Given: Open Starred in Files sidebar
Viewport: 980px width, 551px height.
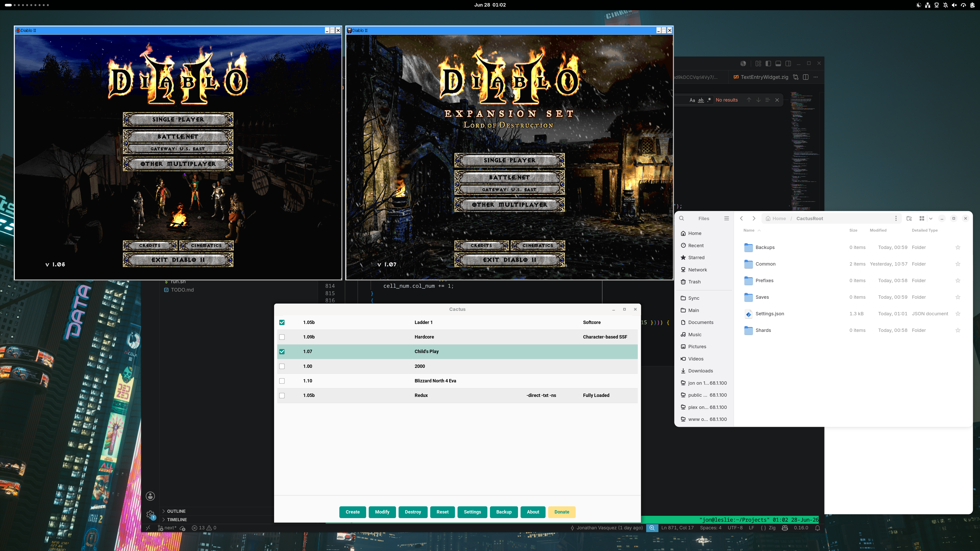Looking at the screenshot, I should (704, 258).
